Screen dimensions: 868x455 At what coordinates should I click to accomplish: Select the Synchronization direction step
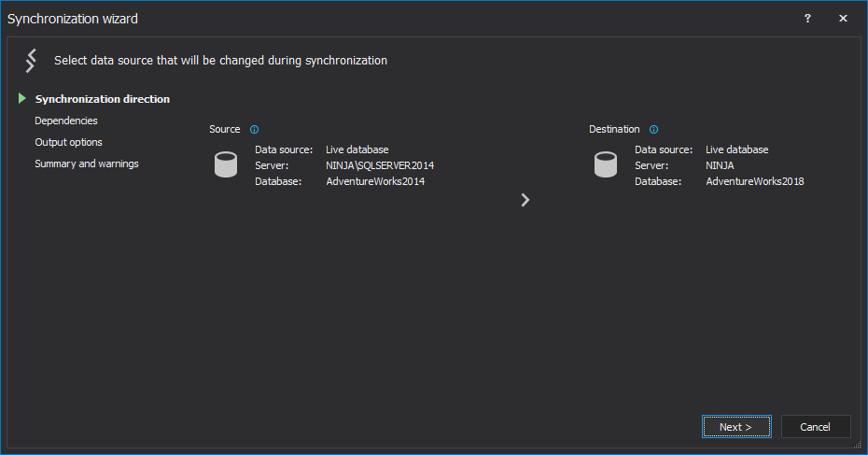(103, 99)
